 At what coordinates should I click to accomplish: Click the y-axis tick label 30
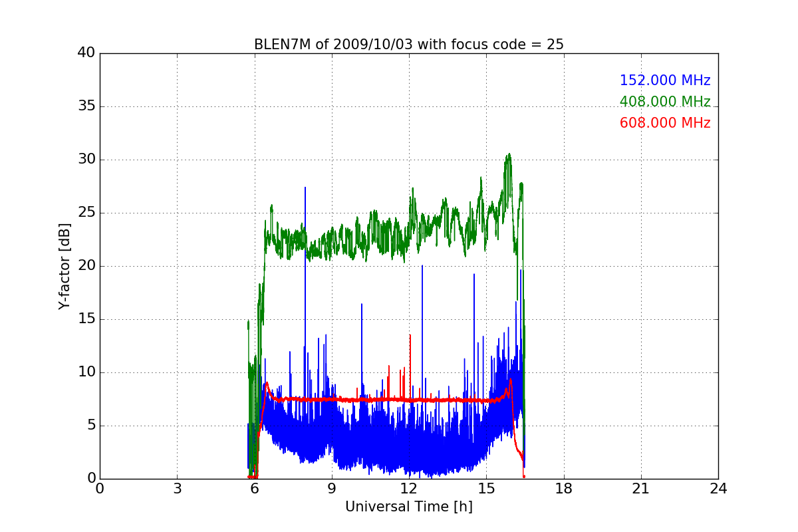coord(86,160)
